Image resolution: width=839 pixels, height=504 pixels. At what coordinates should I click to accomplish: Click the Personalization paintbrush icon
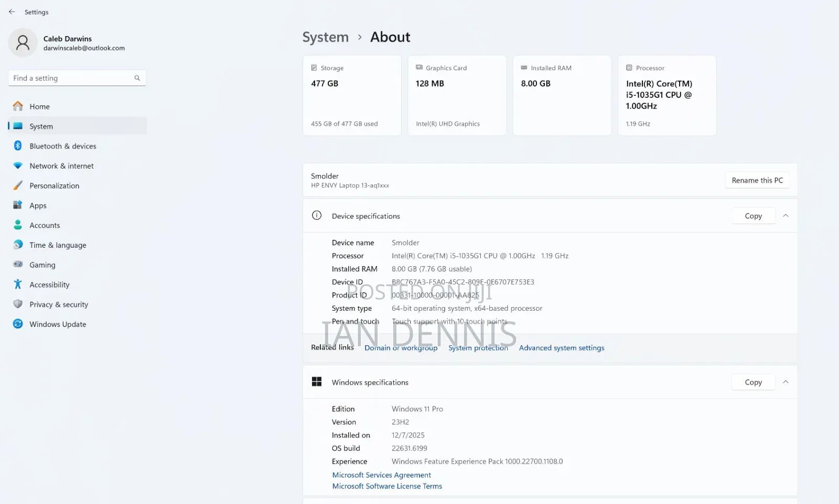(x=18, y=185)
